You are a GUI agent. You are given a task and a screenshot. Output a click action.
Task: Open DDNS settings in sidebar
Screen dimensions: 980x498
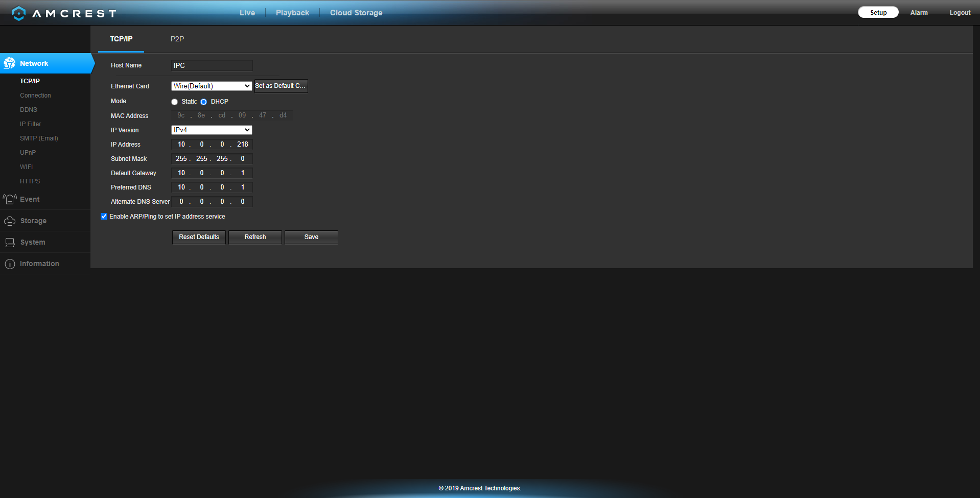(29, 110)
